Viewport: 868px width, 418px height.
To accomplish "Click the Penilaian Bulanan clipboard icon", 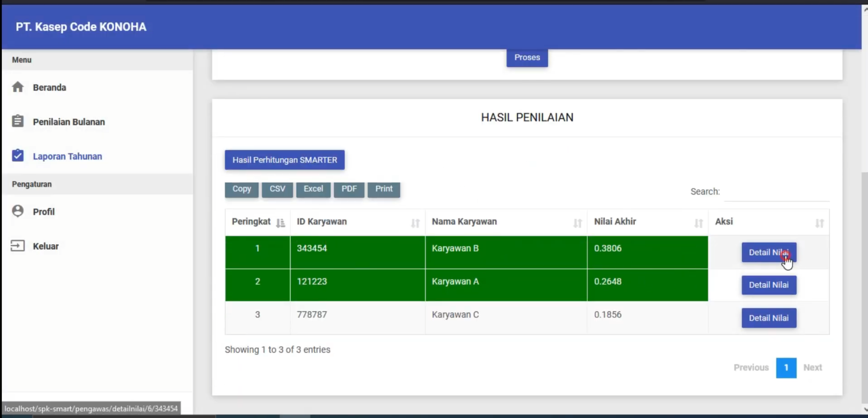I will [x=18, y=121].
